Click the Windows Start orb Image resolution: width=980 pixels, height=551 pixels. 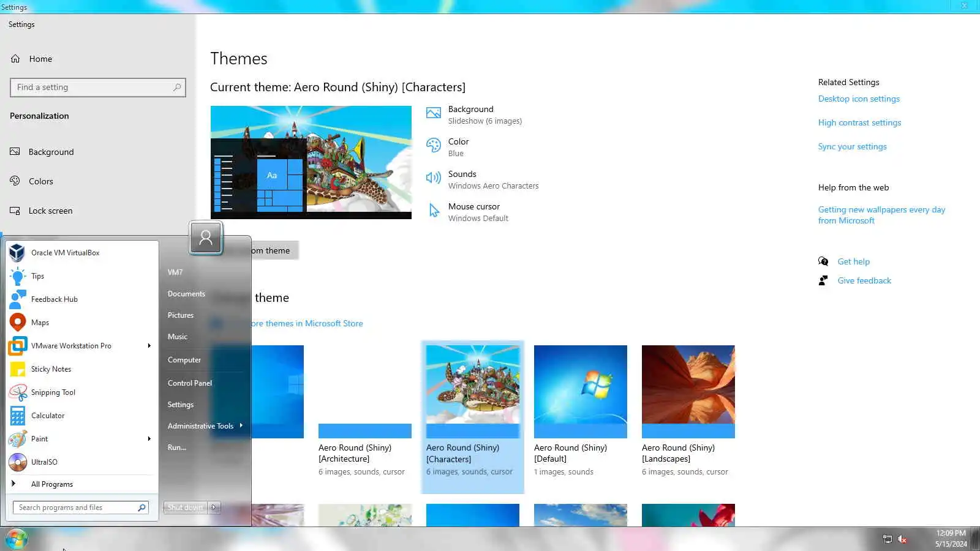coord(15,539)
